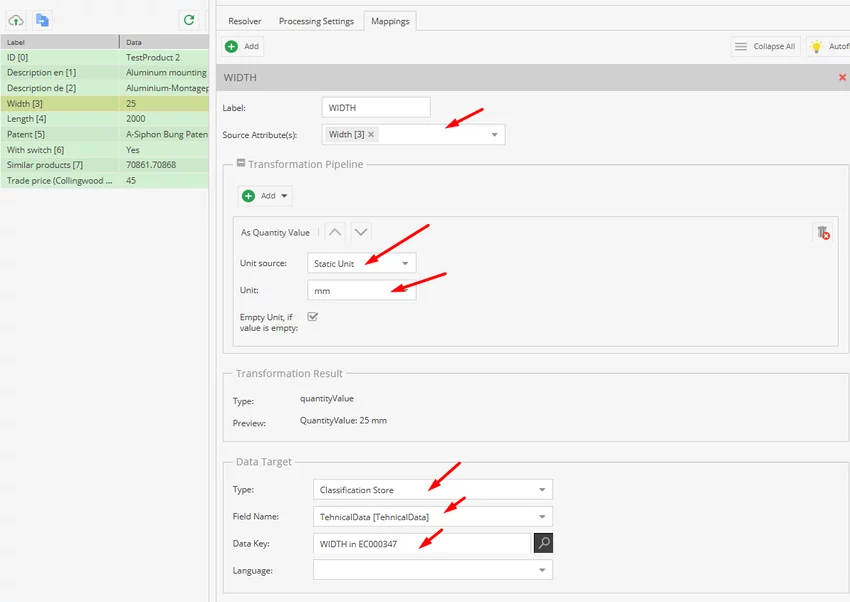Click the Autofill button text
The width and height of the screenshot is (850, 602).
[839, 47]
